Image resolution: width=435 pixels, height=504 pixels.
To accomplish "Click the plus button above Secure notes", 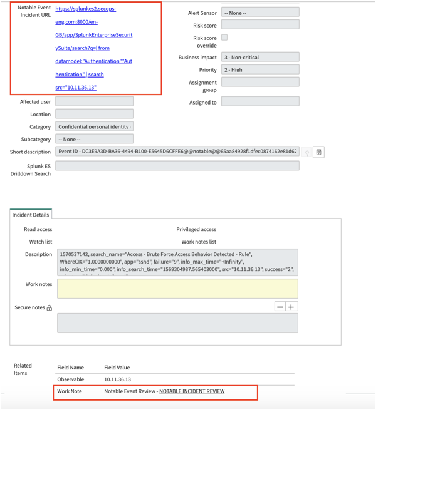I will pyautogui.click(x=291, y=307).
